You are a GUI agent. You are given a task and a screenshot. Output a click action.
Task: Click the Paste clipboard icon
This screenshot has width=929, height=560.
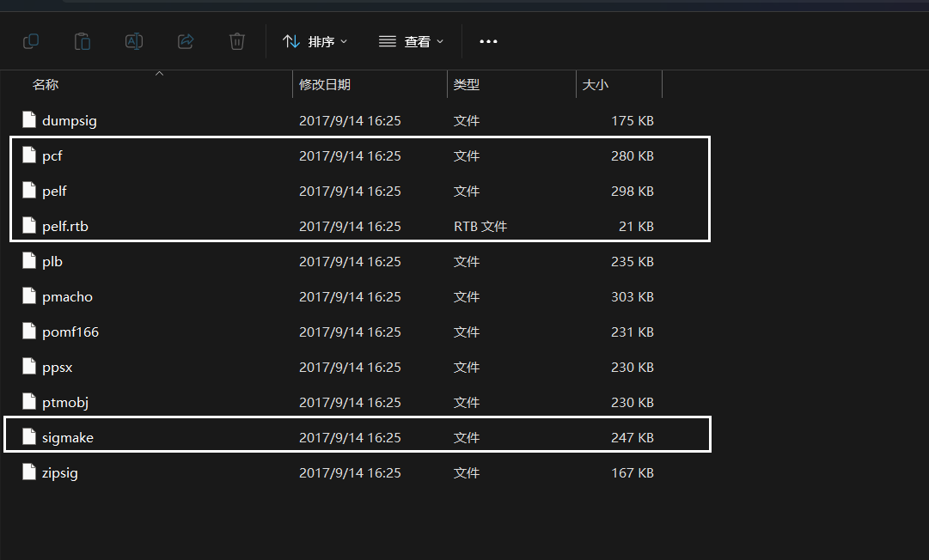tap(83, 41)
